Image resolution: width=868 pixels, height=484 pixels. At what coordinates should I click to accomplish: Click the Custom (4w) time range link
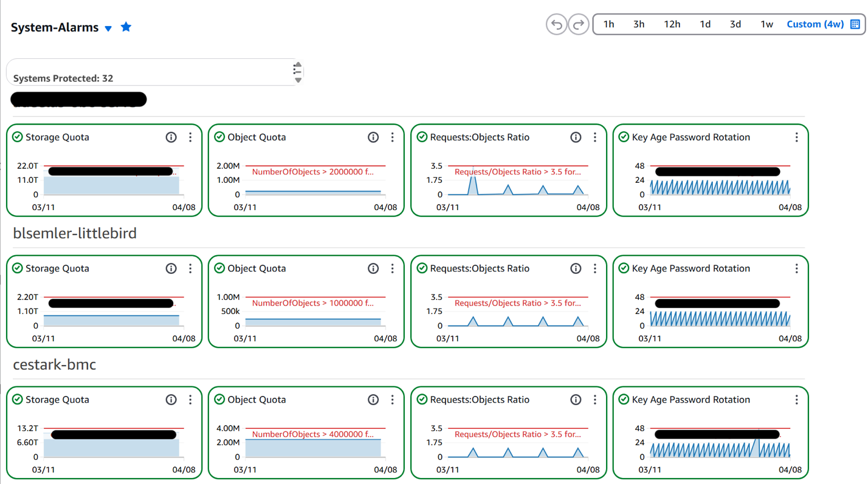pos(815,24)
